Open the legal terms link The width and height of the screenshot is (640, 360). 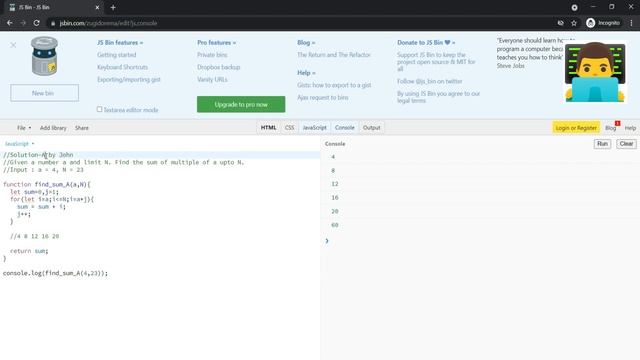411,100
